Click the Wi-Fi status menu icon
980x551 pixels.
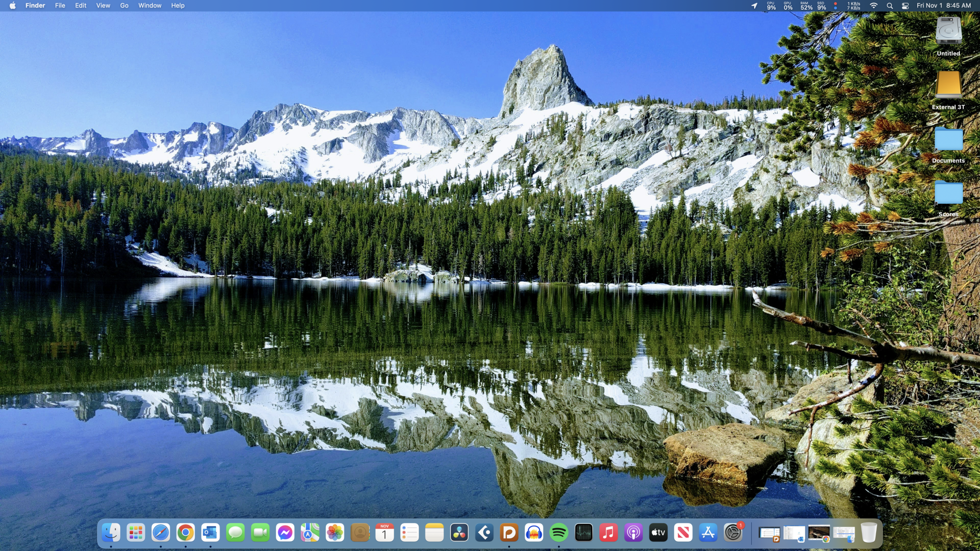pyautogui.click(x=874, y=6)
